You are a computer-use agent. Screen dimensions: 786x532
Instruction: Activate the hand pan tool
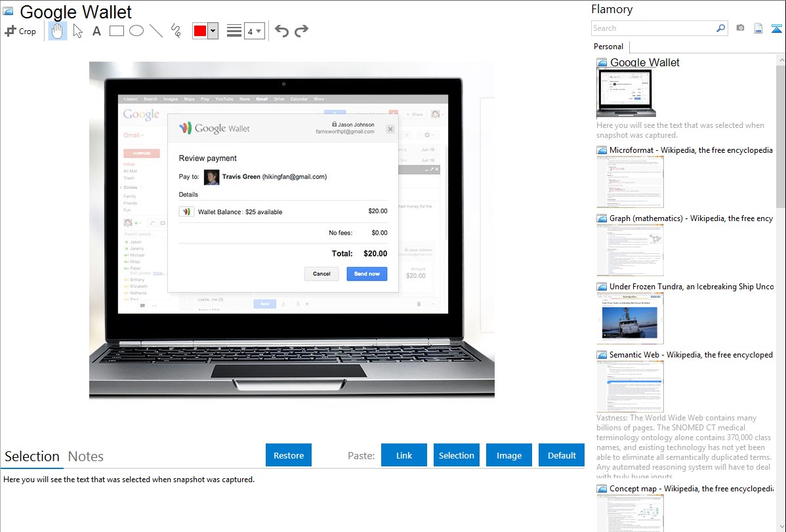[x=57, y=31]
